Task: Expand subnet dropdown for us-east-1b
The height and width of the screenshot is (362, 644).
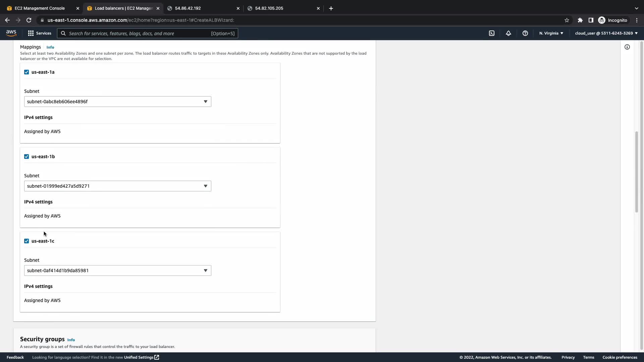Action: tap(117, 186)
